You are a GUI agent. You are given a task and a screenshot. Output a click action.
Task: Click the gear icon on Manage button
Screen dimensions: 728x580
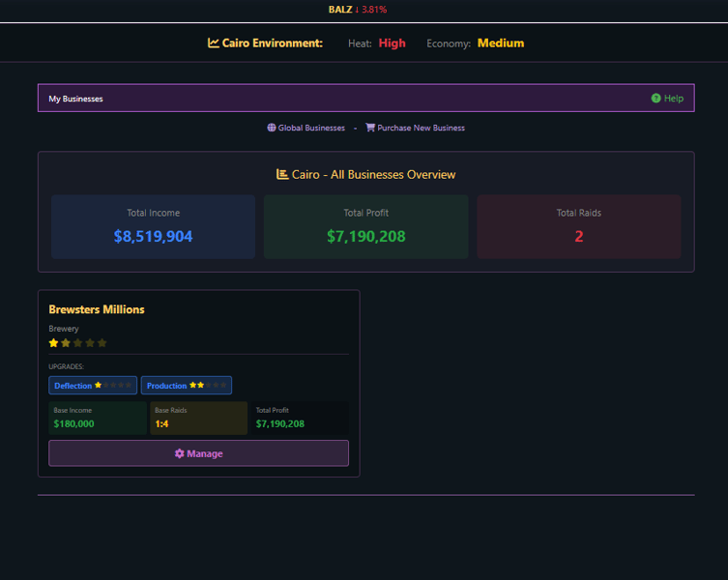point(179,453)
